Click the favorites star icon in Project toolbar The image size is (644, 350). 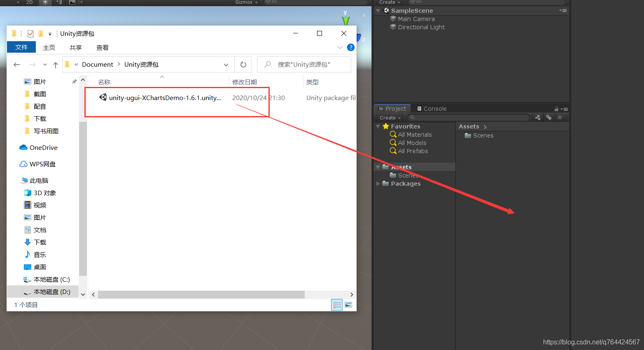(x=560, y=118)
